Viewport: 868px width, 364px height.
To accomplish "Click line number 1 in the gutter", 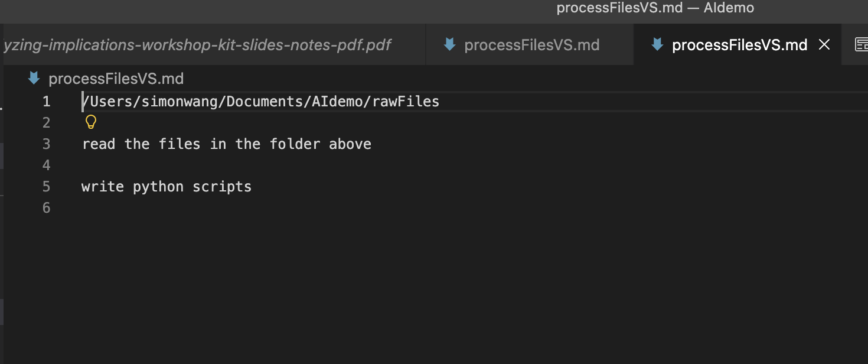I will [47, 101].
